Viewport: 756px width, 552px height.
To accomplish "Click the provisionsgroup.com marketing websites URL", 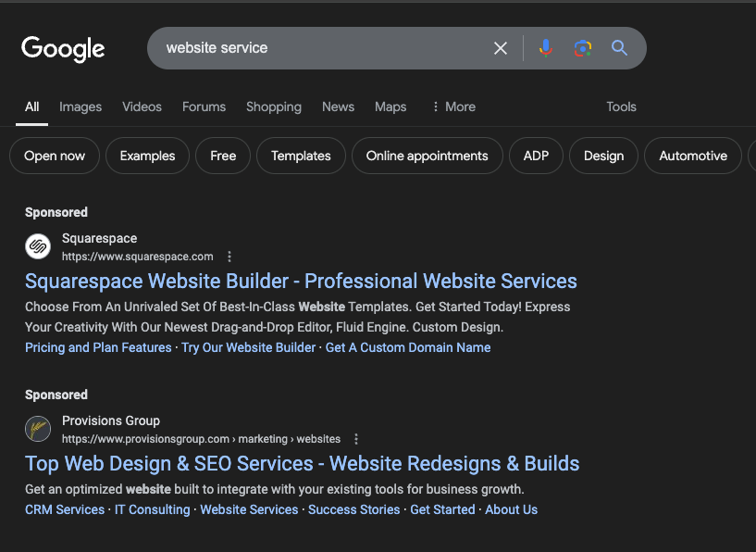I will click(201, 439).
